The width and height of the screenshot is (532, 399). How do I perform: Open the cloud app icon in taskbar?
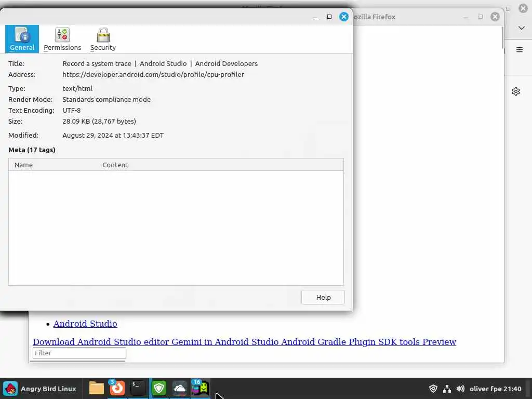[x=179, y=388]
